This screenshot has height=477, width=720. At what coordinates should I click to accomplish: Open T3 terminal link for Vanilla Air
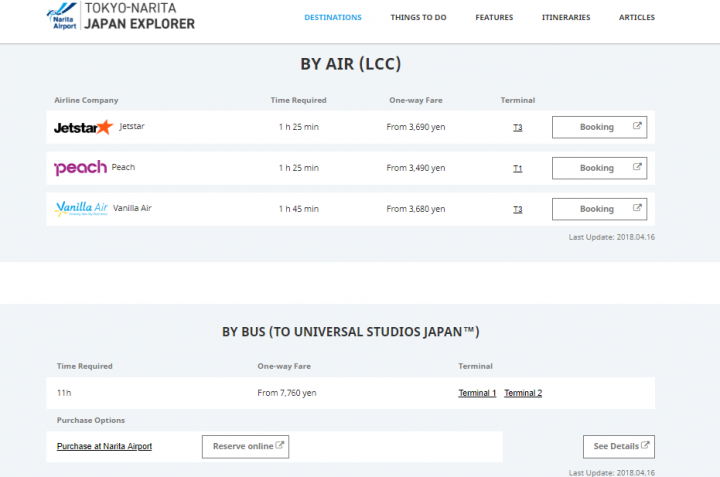[x=518, y=209]
